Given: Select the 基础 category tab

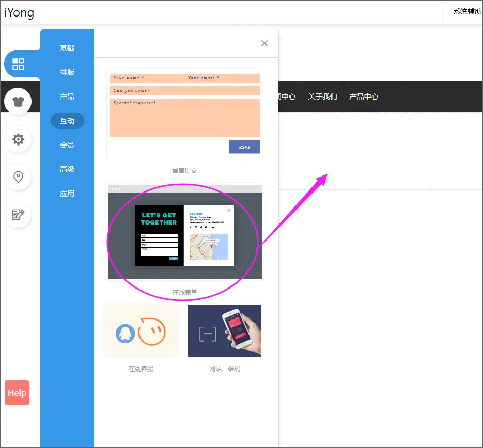Looking at the screenshot, I should 67,48.
